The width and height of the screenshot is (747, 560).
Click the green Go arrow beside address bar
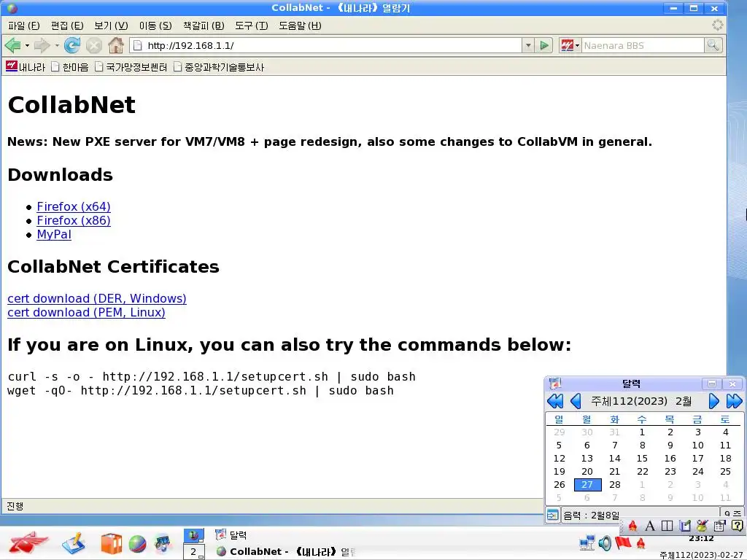tap(544, 46)
